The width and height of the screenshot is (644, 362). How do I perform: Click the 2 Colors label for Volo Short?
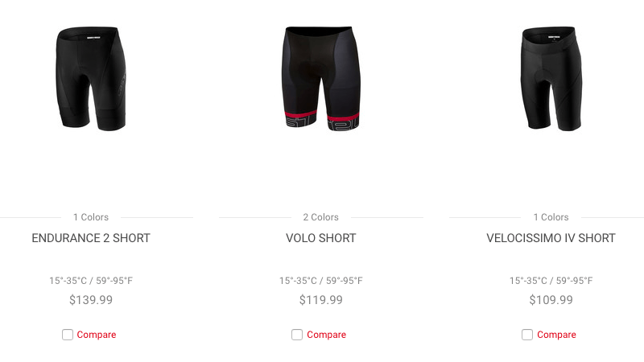(x=320, y=217)
